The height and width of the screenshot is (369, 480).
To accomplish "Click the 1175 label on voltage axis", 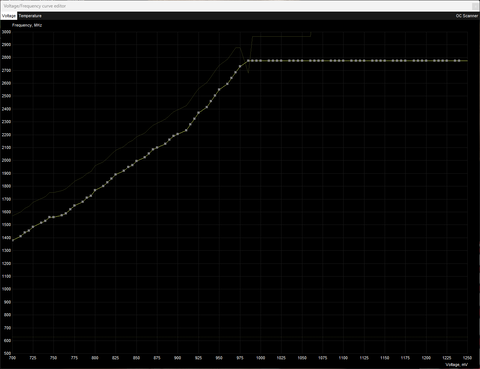I will tap(405, 358).
